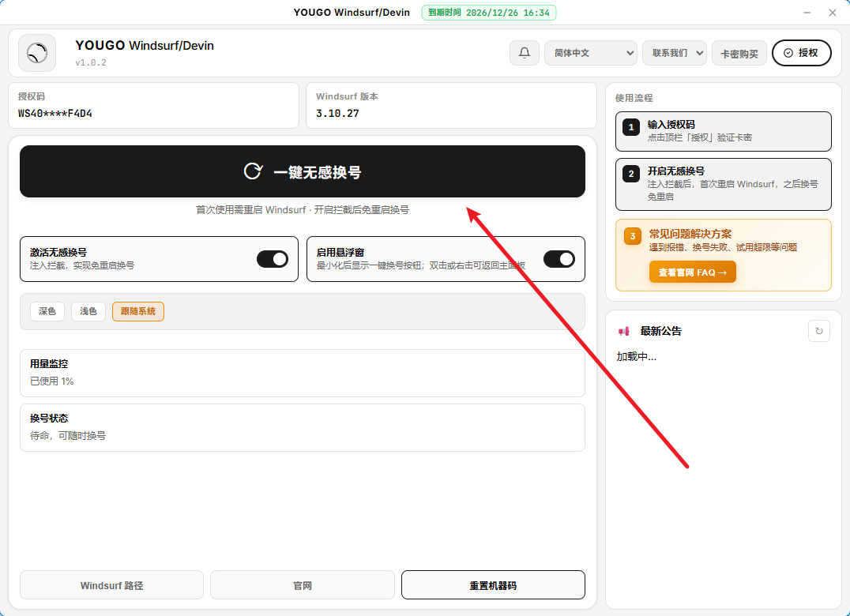850x616 pixels.
Task: Click the Windsurf 路径 button
Action: pyautogui.click(x=111, y=585)
